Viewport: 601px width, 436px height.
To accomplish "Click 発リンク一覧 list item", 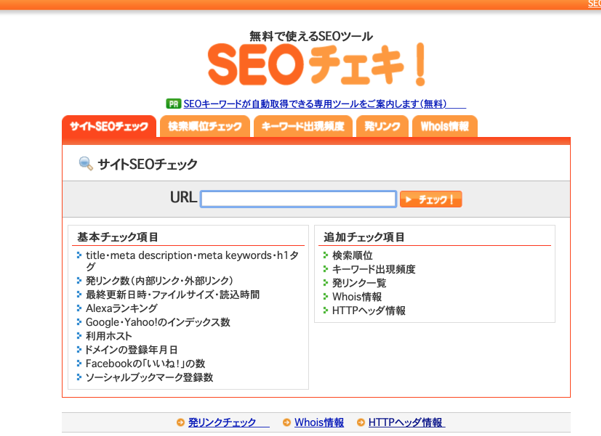I will 359,283.
